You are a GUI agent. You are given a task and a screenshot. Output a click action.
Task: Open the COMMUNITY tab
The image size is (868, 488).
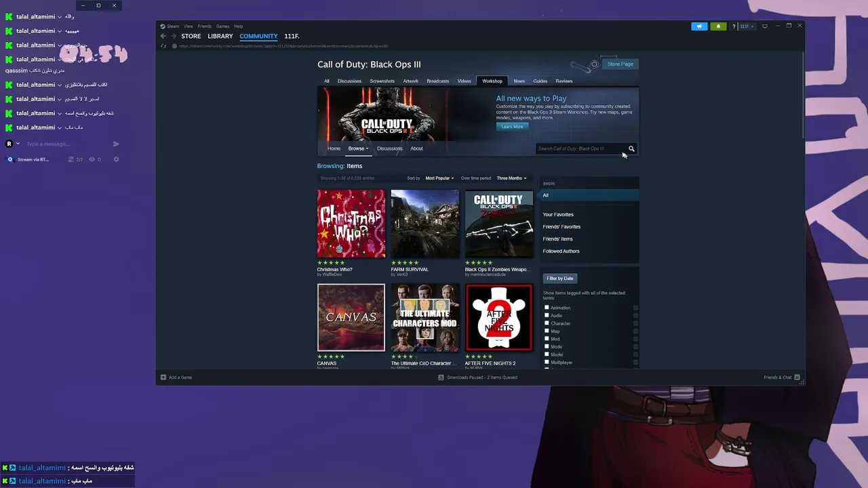pyautogui.click(x=258, y=36)
